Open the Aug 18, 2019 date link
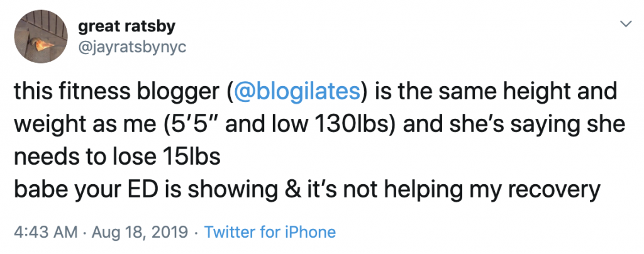This screenshot has width=644, height=254. [140, 232]
